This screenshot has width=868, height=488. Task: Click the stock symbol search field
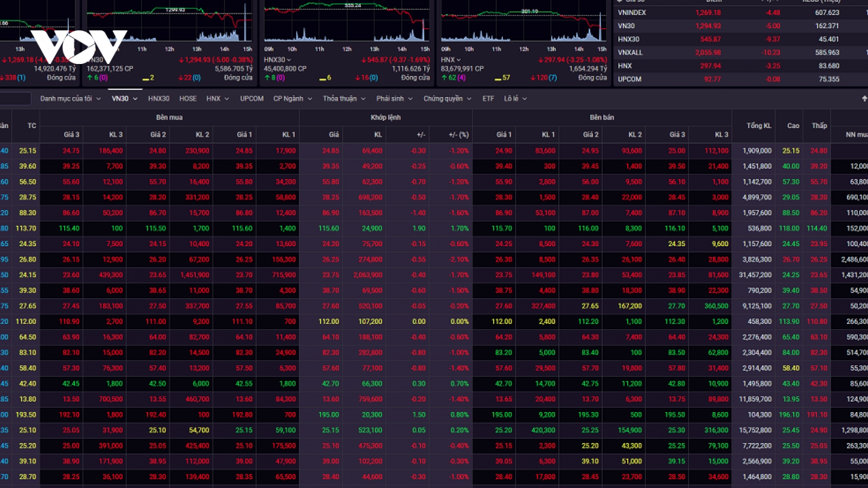tap(15, 99)
